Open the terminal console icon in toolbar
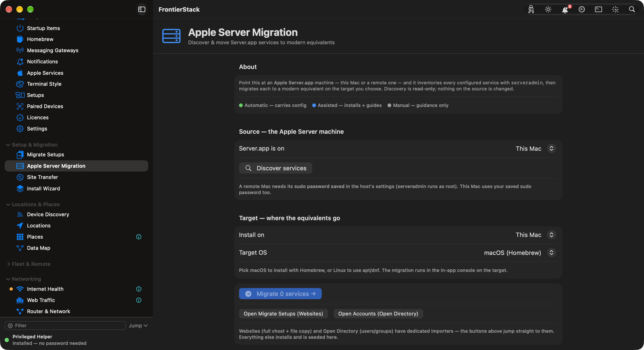This screenshot has height=350, width=644. 599,10
